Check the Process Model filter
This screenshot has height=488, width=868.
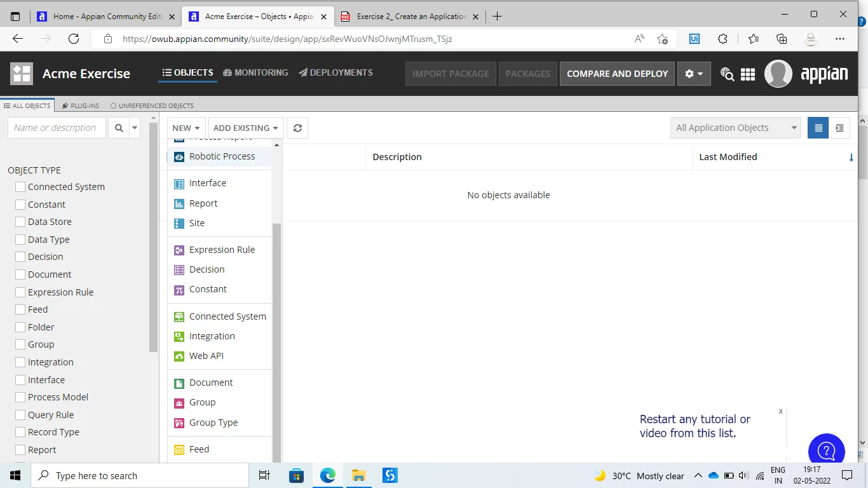(20, 397)
